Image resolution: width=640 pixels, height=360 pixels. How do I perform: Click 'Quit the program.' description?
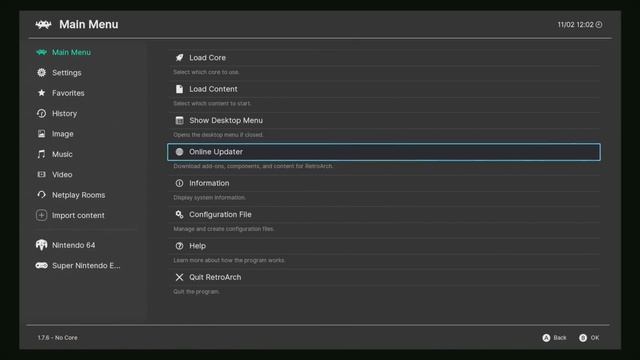pos(196,292)
